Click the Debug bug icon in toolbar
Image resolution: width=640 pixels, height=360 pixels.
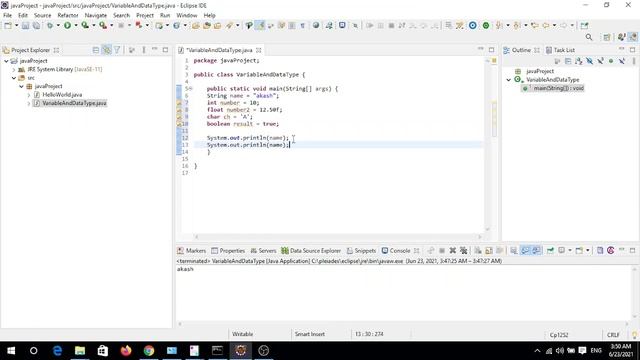coord(50,25)
